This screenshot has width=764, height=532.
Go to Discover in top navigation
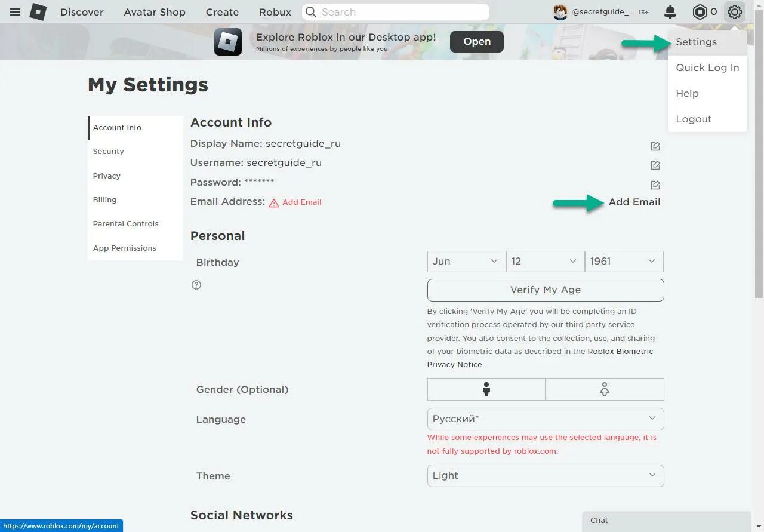click(82, 12)
